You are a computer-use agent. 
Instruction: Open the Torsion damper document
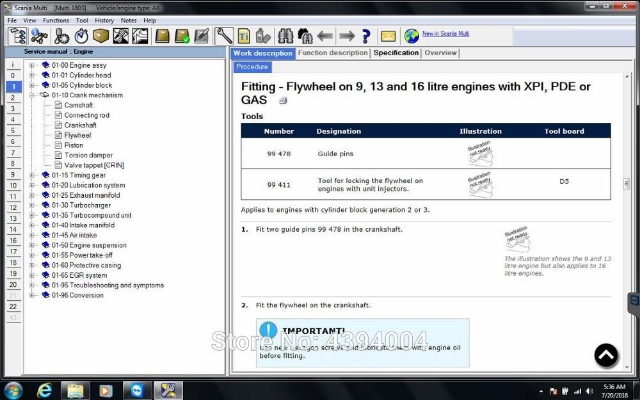[88, 155]
